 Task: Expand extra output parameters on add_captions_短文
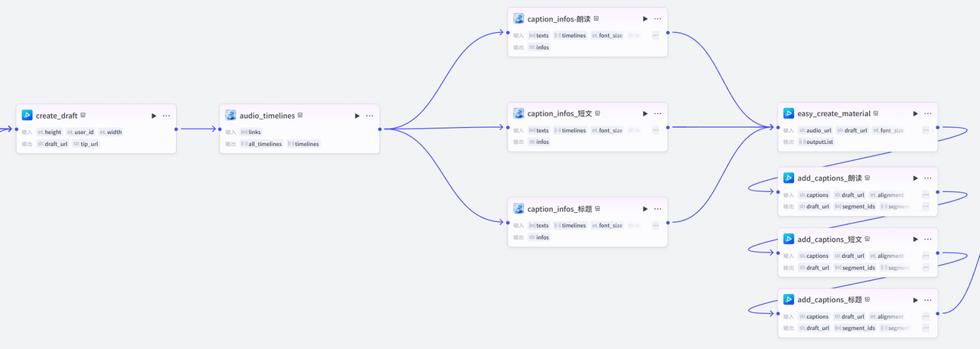pos(926,267)
